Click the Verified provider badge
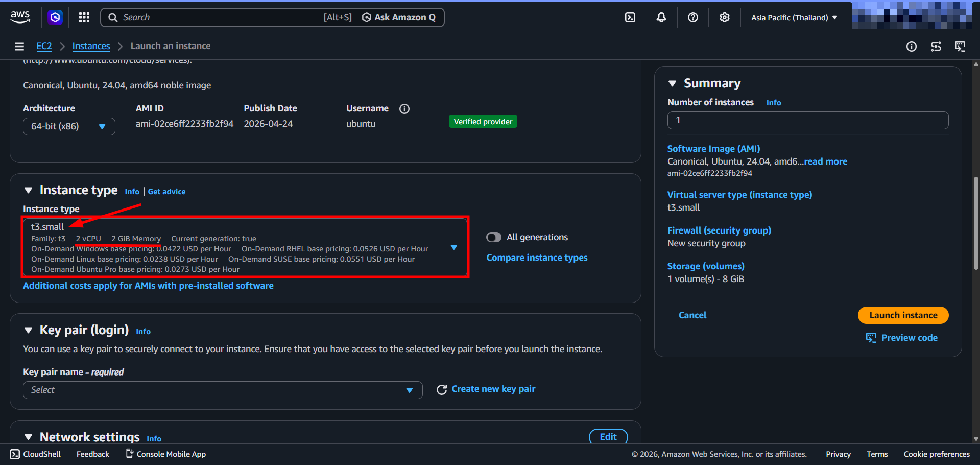This screenshot has height=465, width=980. click(x=483, y=122)
